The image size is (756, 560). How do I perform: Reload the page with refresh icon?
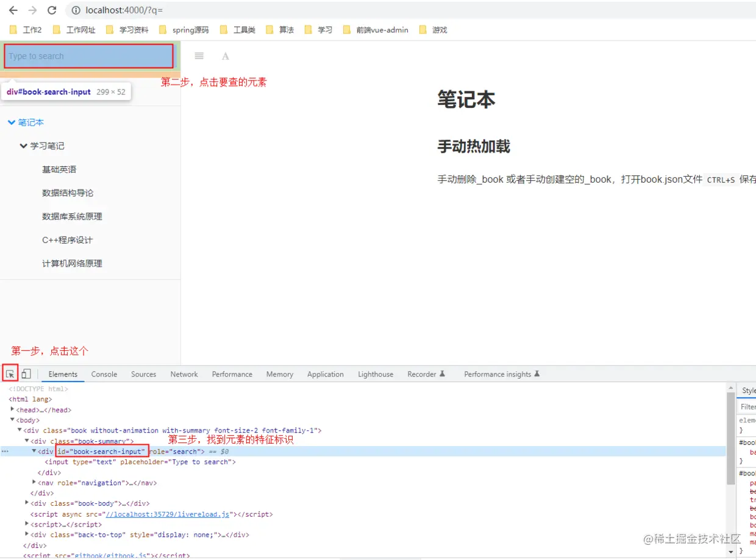(52, 10)
